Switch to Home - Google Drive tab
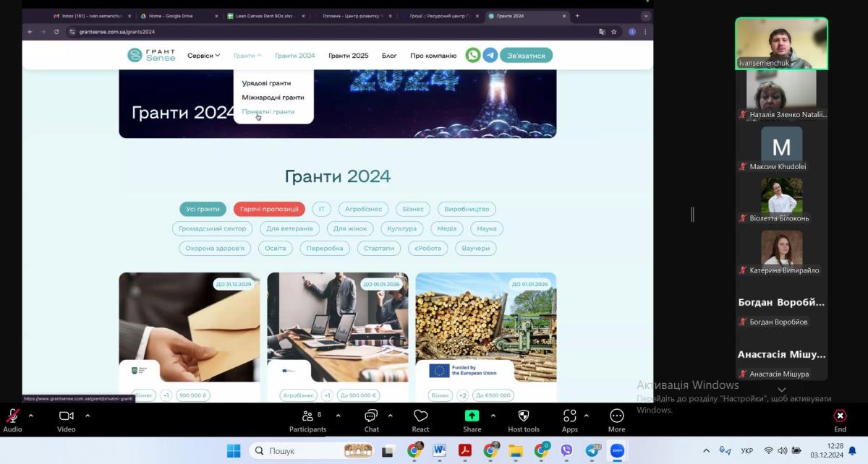The width and height of the screenshot is (868, 464). (179, 16)
